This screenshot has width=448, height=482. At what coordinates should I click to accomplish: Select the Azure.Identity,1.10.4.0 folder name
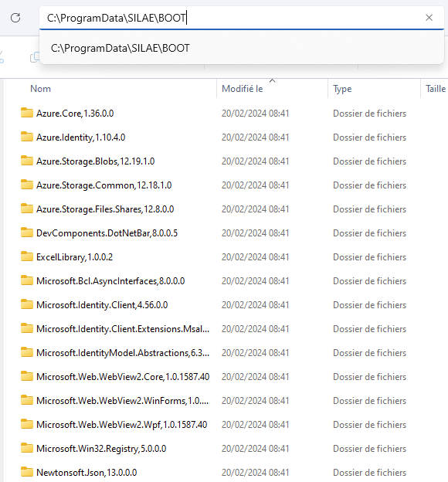pos(81,137)
